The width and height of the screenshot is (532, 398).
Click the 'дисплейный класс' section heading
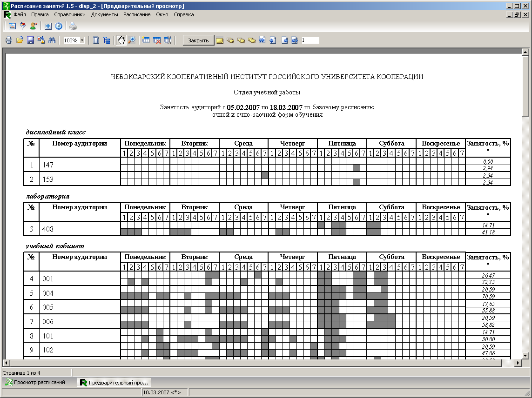click(x=56, y=132)
